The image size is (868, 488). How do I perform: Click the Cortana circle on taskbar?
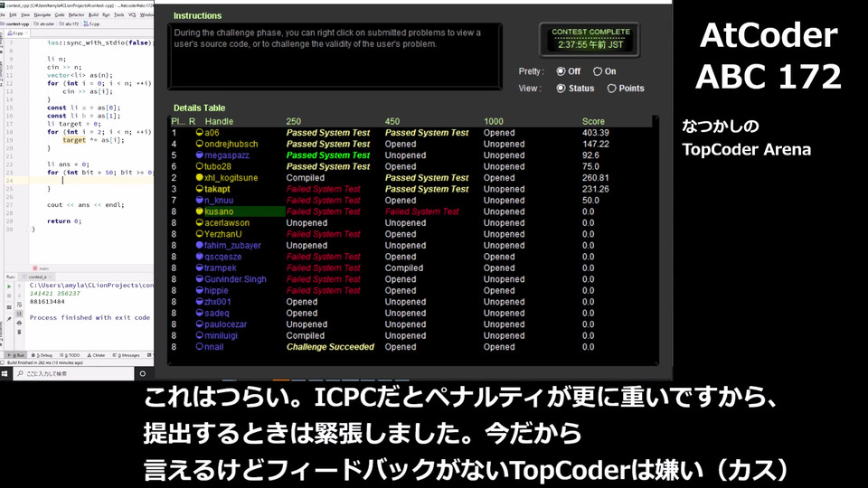click(143, 373)
